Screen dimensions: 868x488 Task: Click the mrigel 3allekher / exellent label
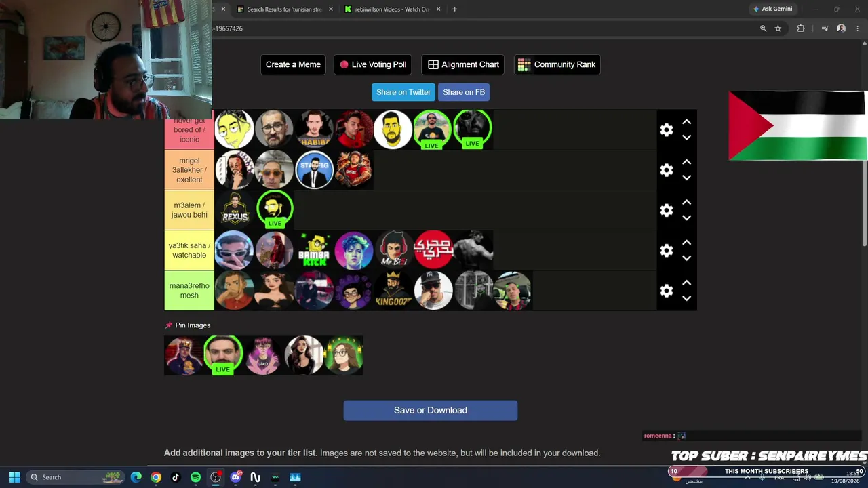coord(189,170)
